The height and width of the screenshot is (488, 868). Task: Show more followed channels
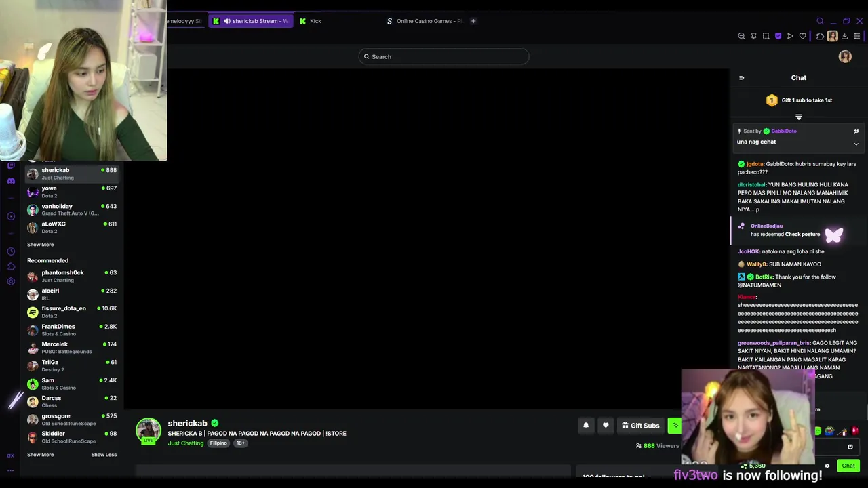[x=40, y=245]
